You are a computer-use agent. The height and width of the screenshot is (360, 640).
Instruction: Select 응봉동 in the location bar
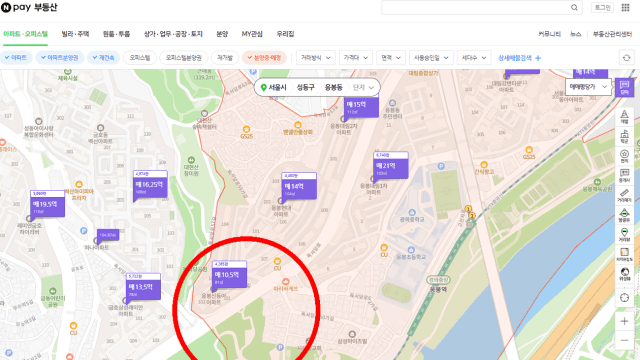point(333,87)
